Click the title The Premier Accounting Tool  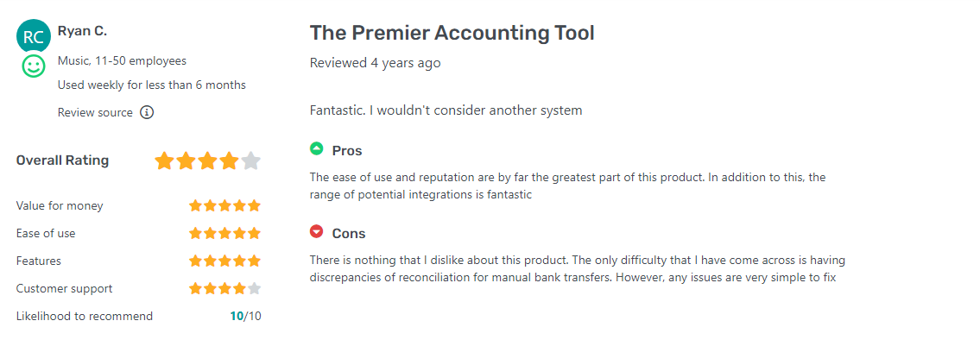452,33
